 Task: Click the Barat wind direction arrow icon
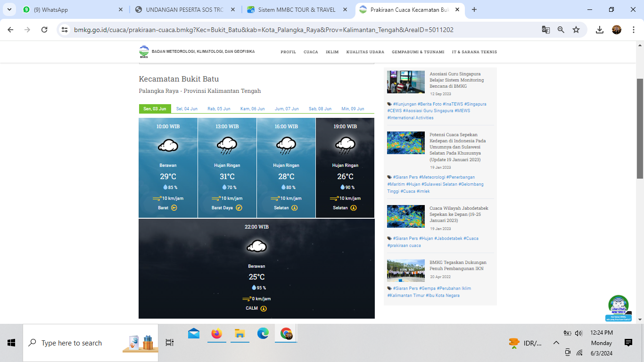click(174, 208)
